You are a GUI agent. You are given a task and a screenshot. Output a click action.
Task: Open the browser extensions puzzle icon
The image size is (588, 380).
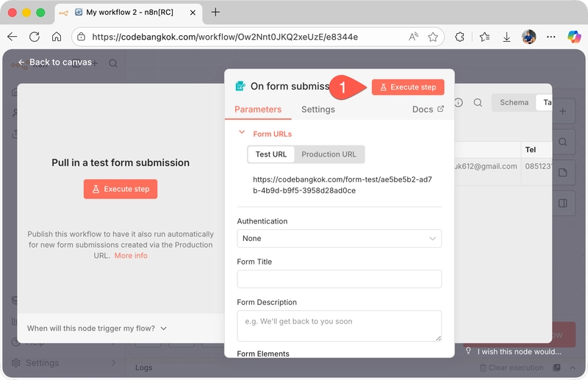click(459, 37)
